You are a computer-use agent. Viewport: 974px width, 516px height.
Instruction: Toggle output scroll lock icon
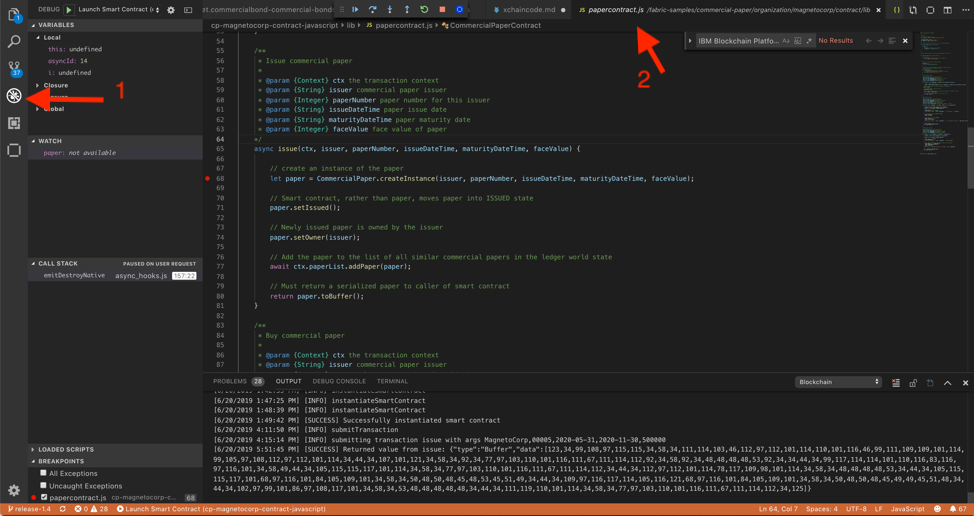point(913,382)
